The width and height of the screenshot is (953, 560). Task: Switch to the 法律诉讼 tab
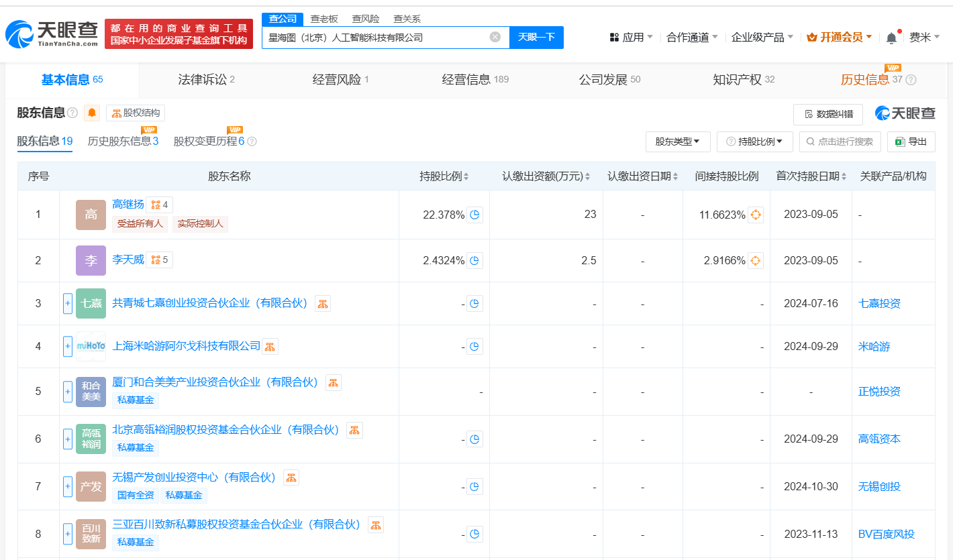point(206,80)
